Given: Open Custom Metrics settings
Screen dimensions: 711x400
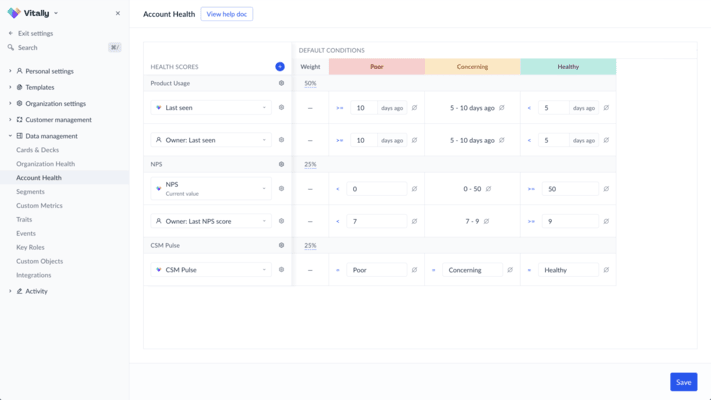Looking at the screenshot, I should [39, 205].
